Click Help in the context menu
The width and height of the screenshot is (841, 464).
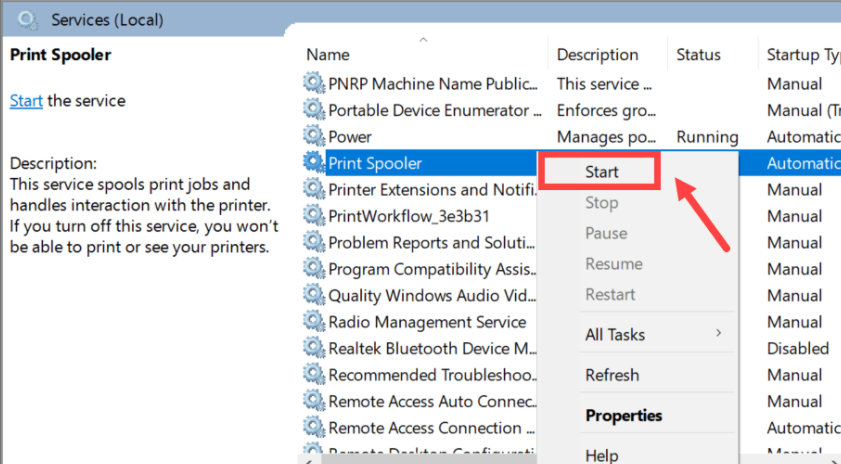click(x=602, y=455)
